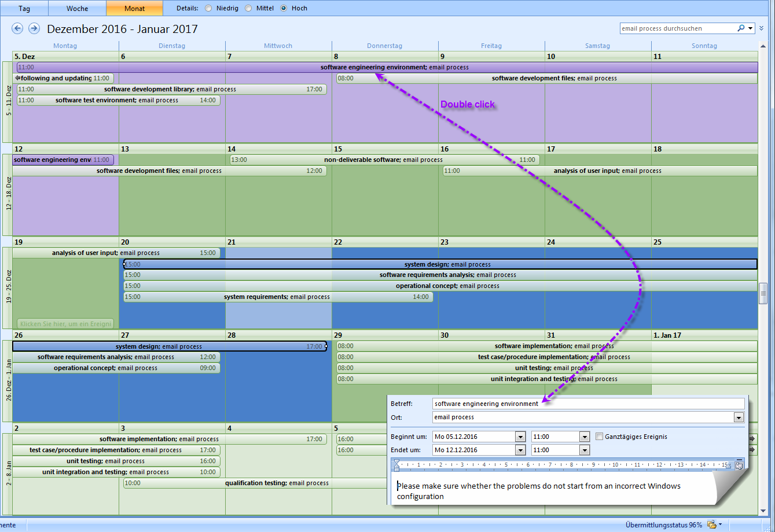This screenshot has height=532, width=775.
Task: Select the 'software requirements analysis' event ending 12:00
Action: pos(116,357)
